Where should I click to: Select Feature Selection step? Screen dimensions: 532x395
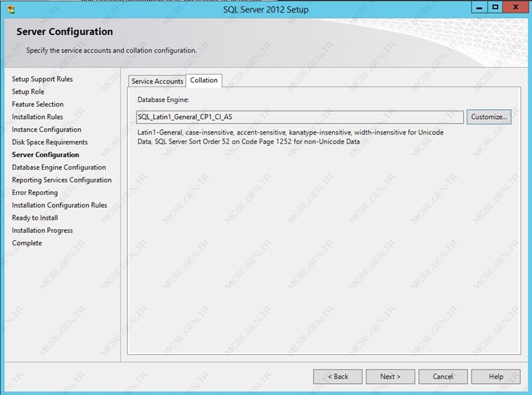click(x=38, y=104)
